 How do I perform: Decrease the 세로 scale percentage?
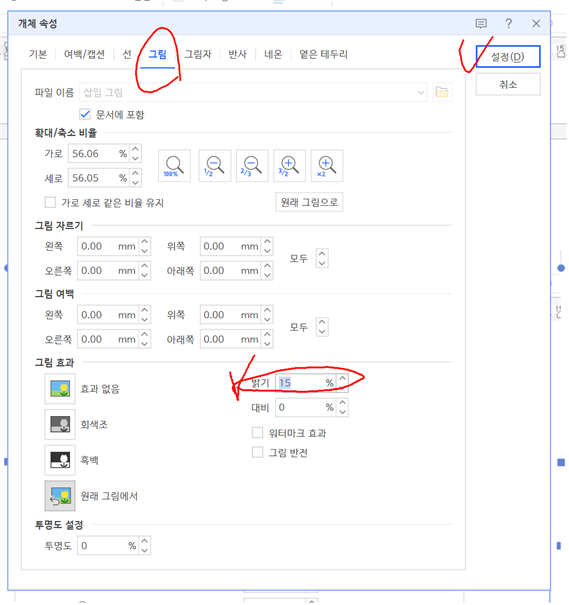click(x=135, y=183)
